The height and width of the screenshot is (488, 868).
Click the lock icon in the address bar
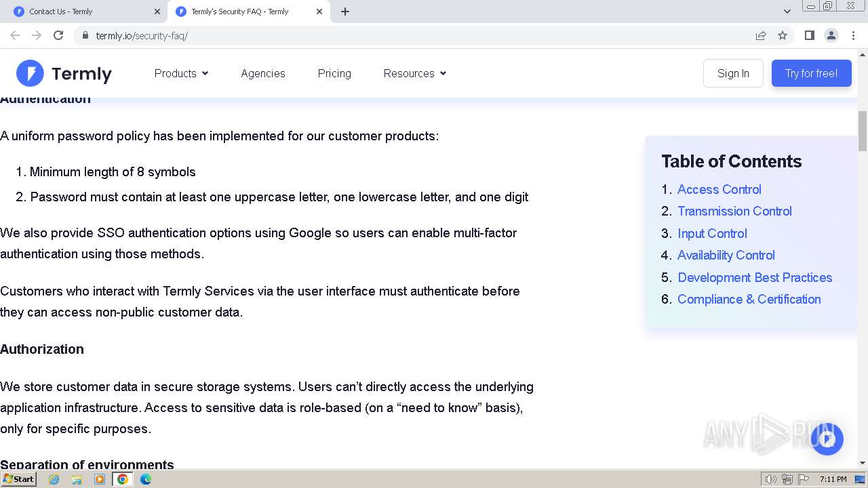coord(85,35)
